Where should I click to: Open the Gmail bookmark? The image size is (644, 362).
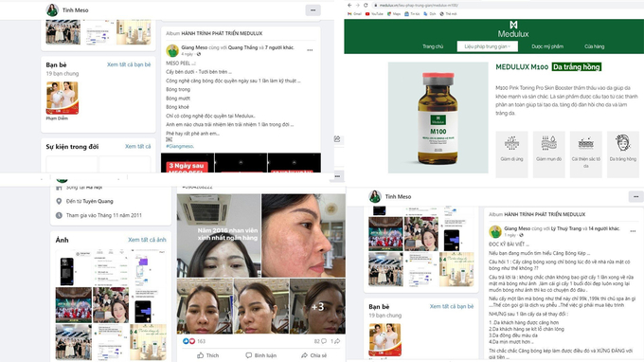(x=354, y=14)
